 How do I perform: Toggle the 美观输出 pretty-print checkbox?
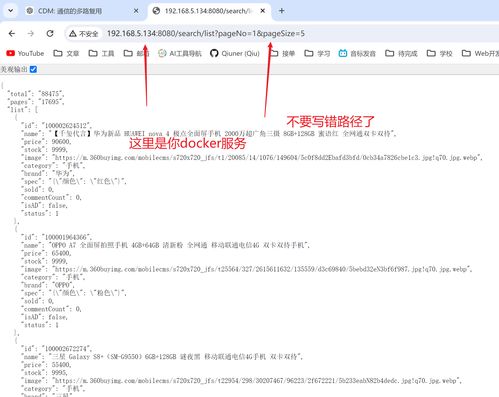(x=33, y=69)
